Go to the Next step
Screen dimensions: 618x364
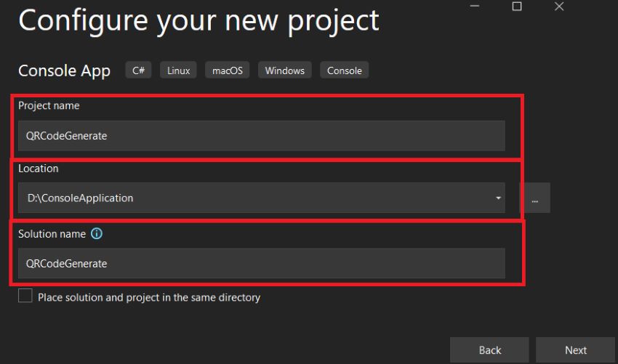(575, 350)
